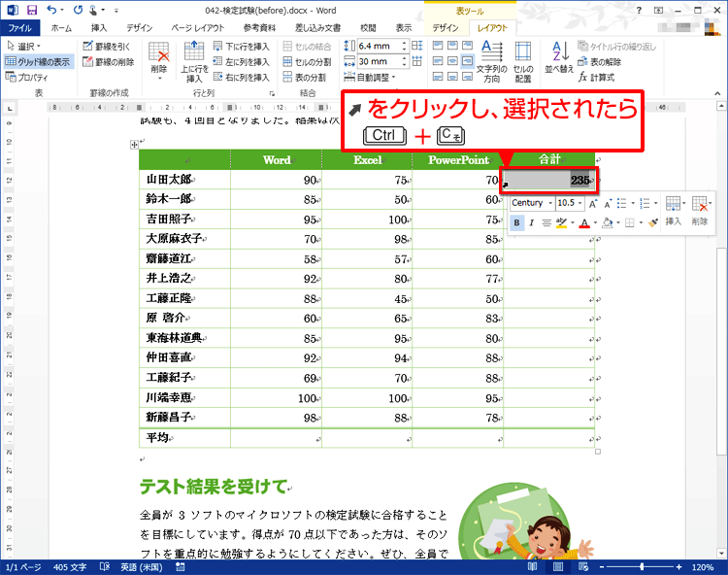Click 120% zoom level
This screenshot has height=575, width=728.
(x=703, y=567)
